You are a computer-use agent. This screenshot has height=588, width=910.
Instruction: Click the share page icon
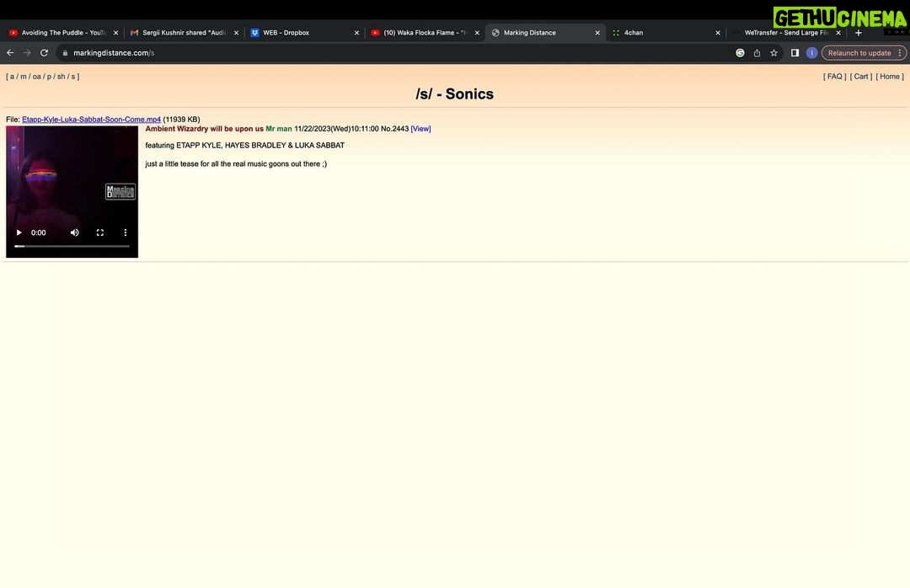tap(757, 53)
